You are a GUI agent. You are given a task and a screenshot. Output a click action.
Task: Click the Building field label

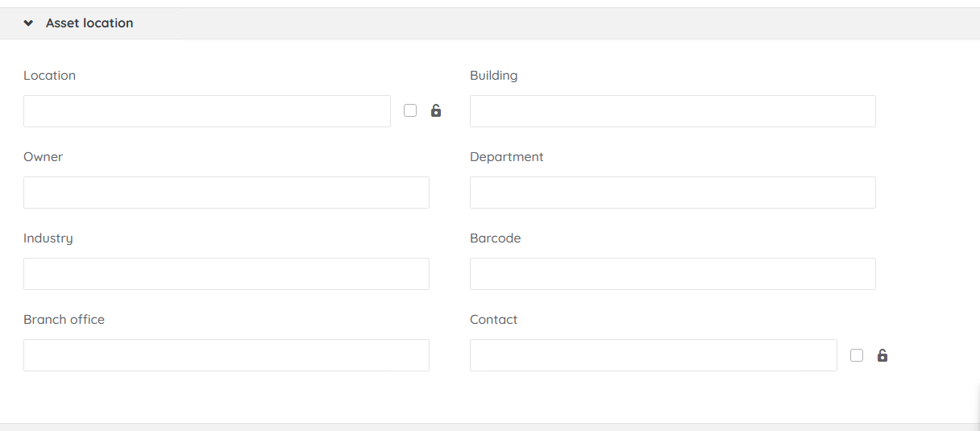coord(493,76)
